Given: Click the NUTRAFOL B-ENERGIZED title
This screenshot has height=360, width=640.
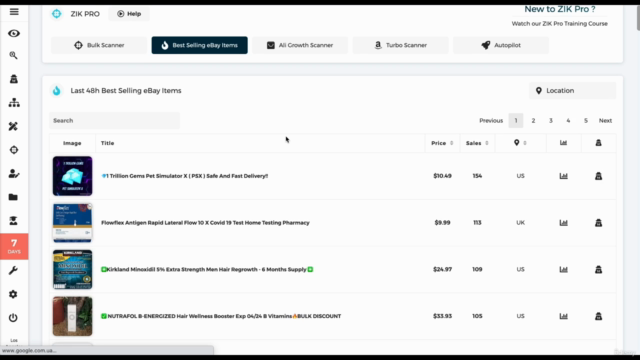Looking at the screenshot, I should [221, 316].
